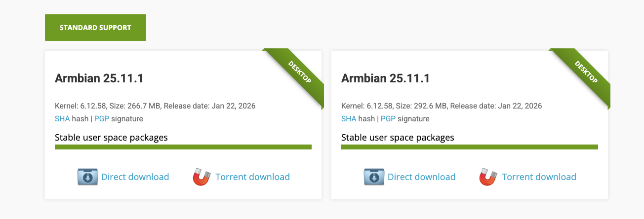644x219 pixels.
Task: Click the Direct download text for the 292.6 MB image
Action: tap(421, 177)
